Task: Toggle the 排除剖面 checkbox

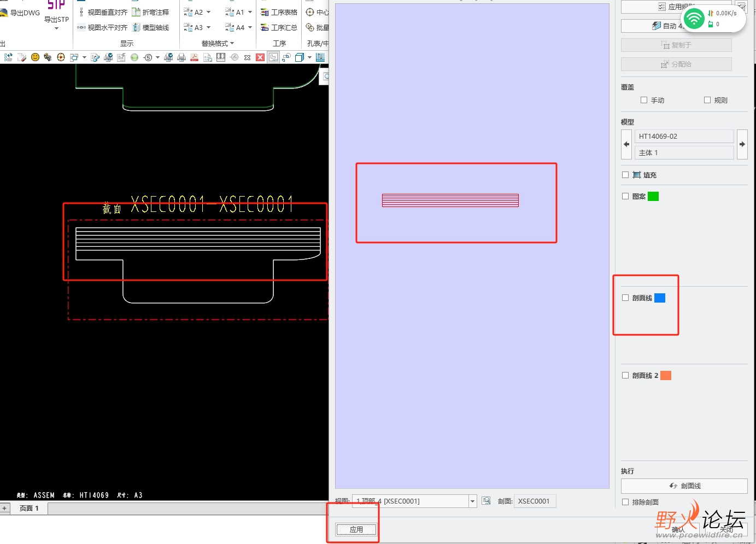Action: click(625, 502)
